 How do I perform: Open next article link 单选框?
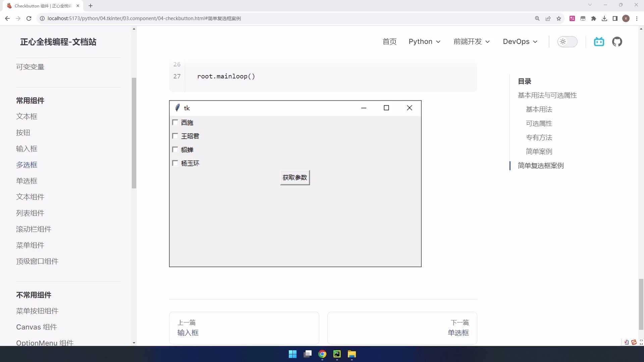[x=458, y=333]
